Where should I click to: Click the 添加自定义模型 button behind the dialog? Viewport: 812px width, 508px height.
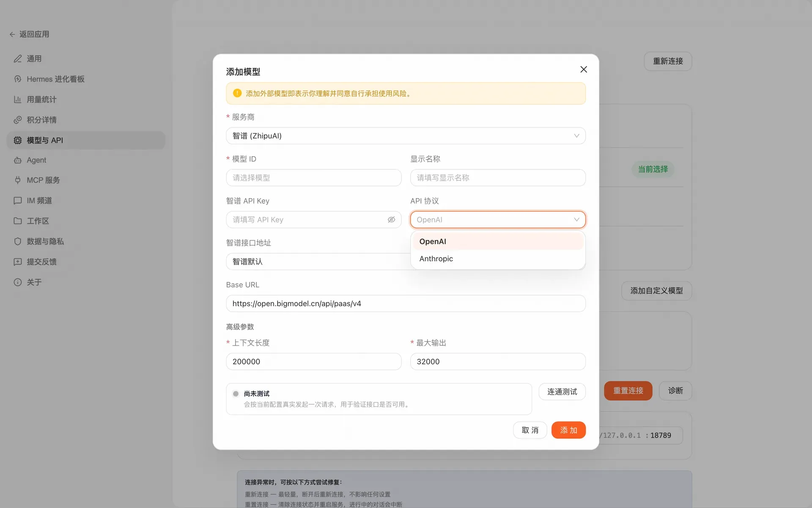[656, 291]
